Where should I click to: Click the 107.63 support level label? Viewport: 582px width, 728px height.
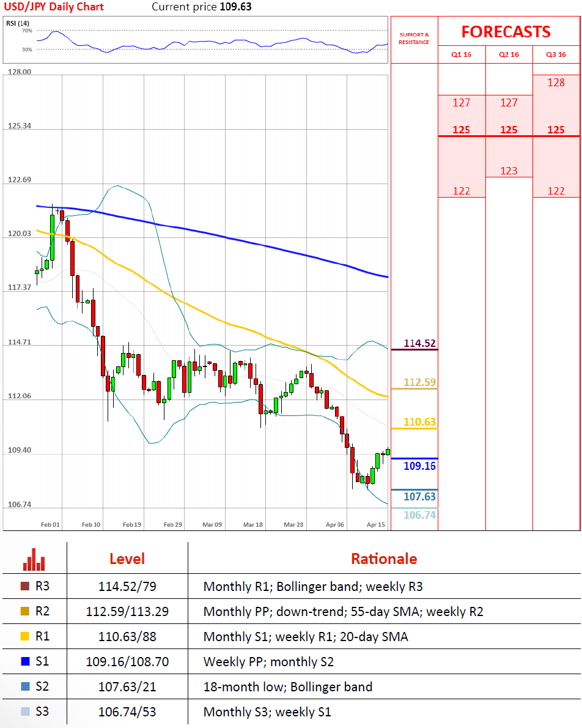pos(419,497)
